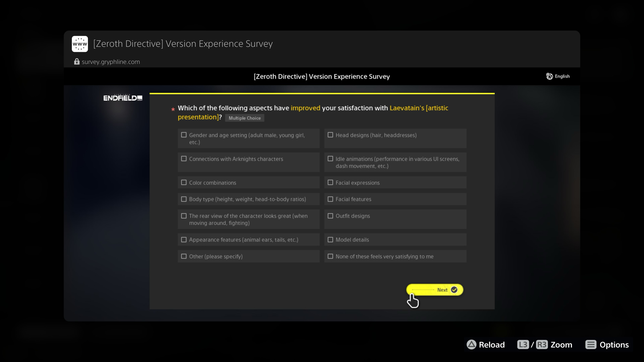Click the checkmark icon on Next button
Image resolution: width=644 pixels, height=362 pixels.
[454, 290]
